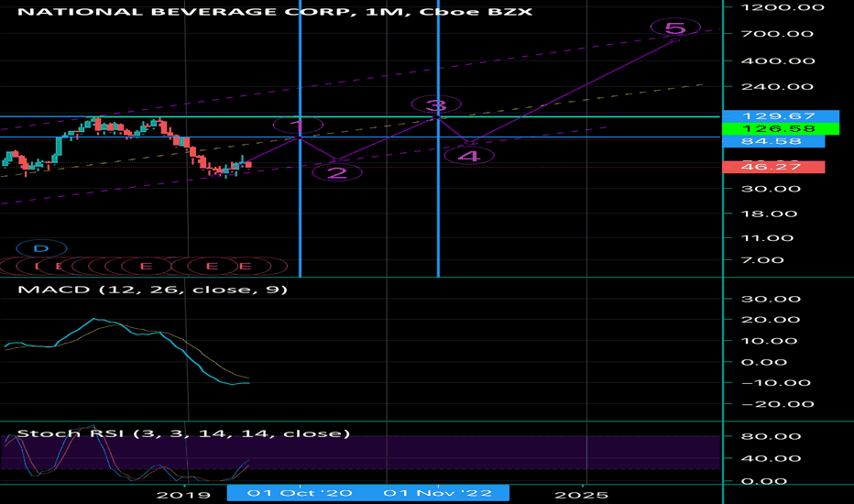Screen dimensions: 854x504
Task: Click the 01 Oct '20 date label
Action: pyautogui.click(x=301, y=493)
